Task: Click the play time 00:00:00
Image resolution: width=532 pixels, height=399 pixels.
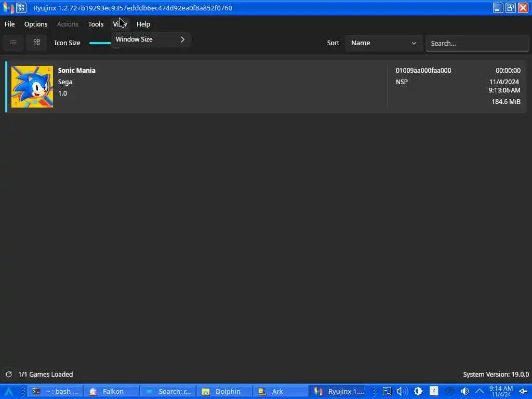Action: point(508,71)
